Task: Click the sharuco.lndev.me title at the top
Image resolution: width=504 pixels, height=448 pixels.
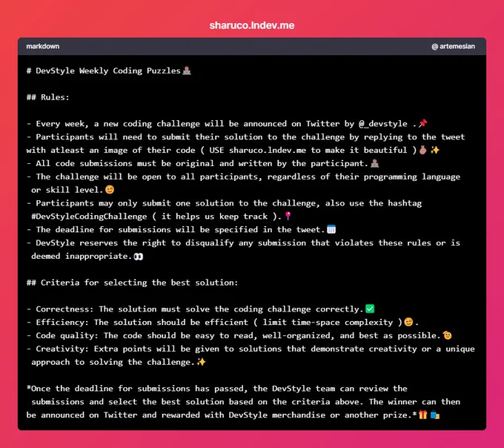Action: tap(252, 25)
